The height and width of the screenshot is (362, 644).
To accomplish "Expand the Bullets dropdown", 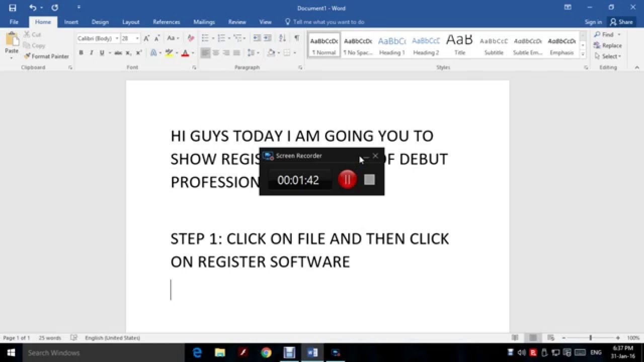I will tap(213, 38).
